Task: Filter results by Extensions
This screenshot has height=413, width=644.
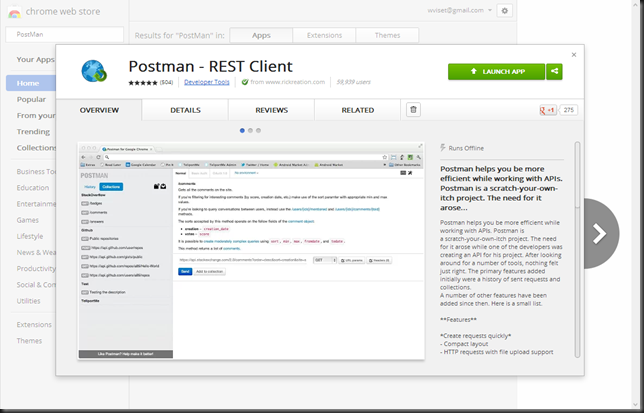Action: pos(324,35)
